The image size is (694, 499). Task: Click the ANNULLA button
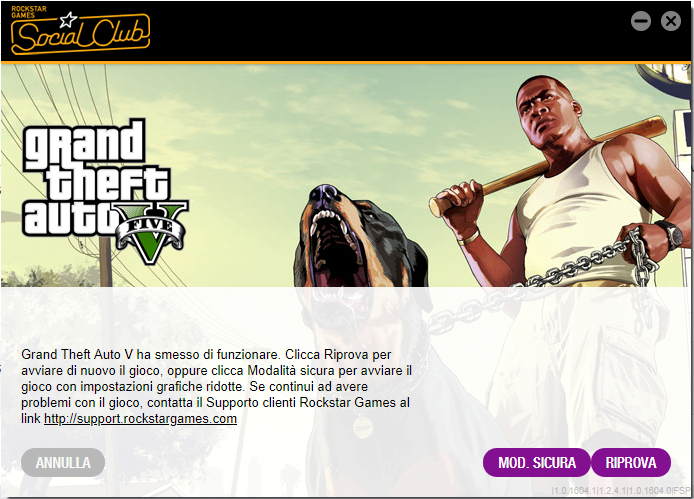click(x=63, y=463)
